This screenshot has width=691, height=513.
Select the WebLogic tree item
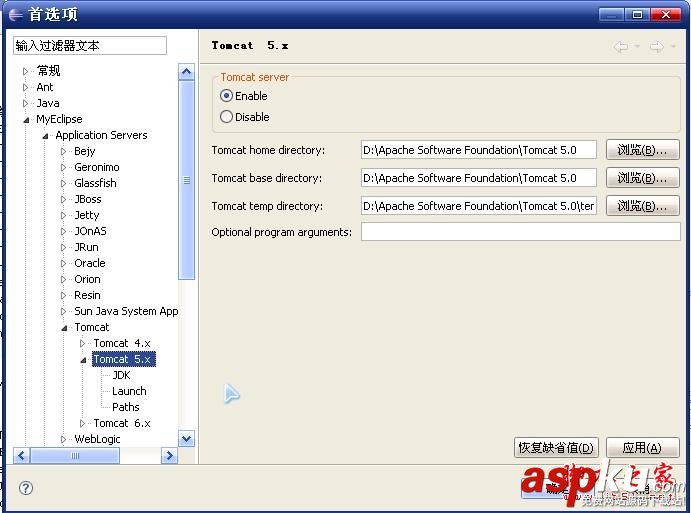[97, 439]
